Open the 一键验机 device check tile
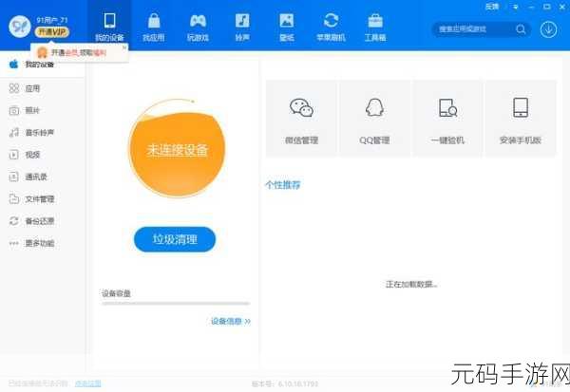Screen dimensions: 570x392 447,120
